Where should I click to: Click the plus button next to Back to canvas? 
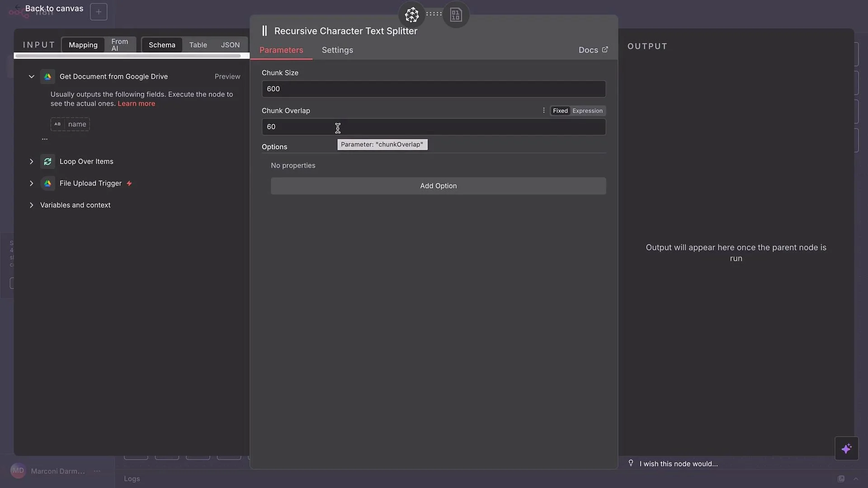click(99, 12)
